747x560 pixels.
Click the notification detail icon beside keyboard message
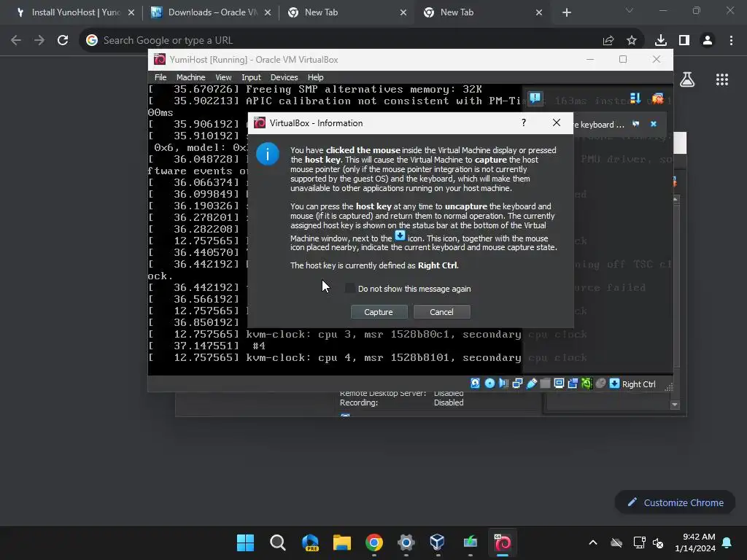click(x=635, y=124)
